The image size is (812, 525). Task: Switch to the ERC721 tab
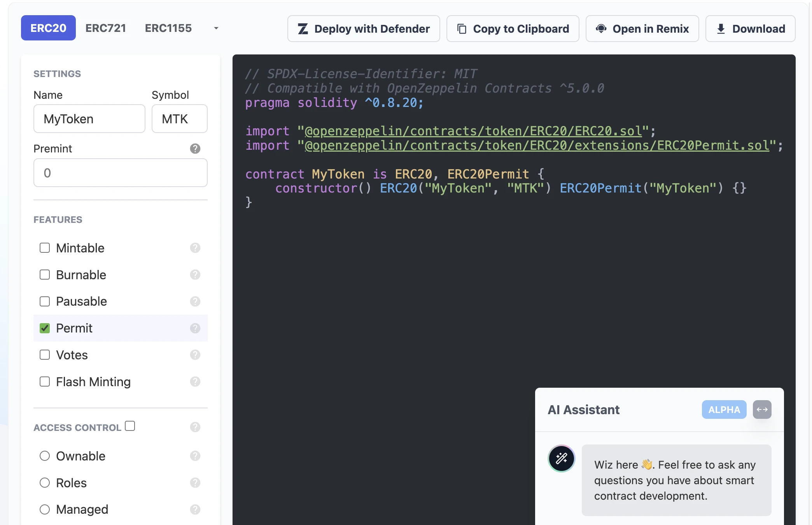click(x=105, y=27)
